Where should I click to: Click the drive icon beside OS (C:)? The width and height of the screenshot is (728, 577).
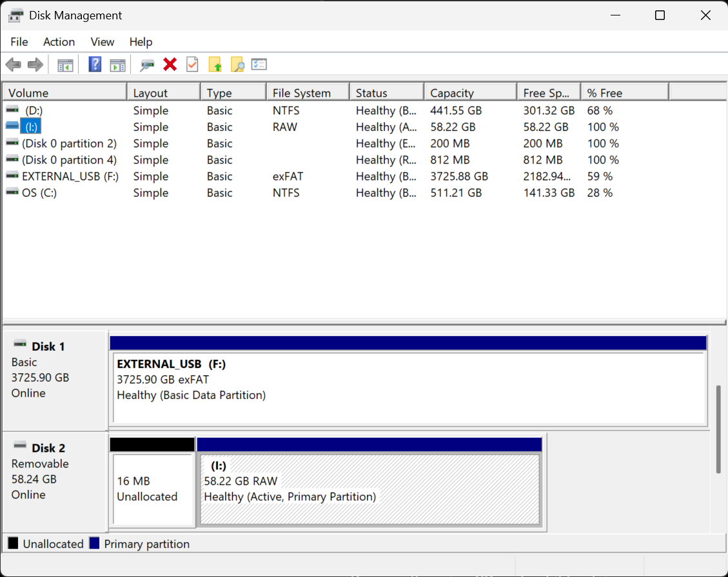[x=12, y=192]
